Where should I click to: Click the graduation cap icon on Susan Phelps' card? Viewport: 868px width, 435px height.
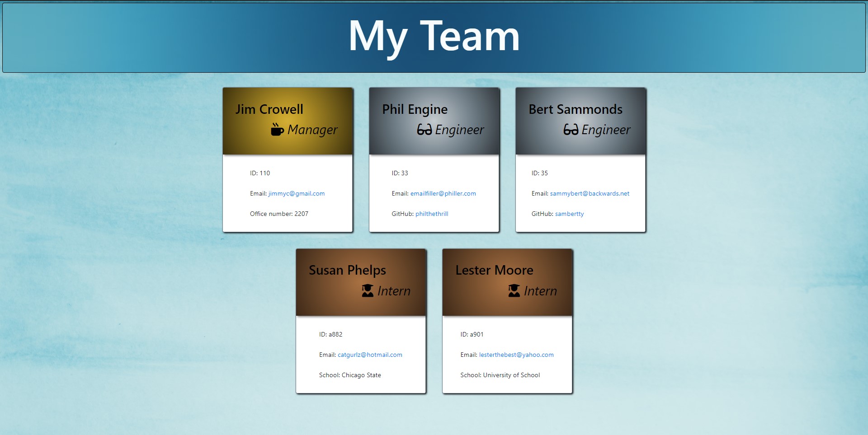[366, 291]
